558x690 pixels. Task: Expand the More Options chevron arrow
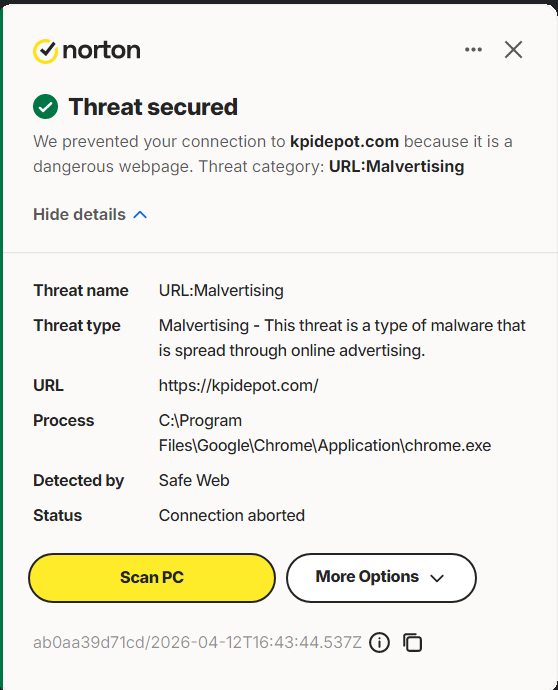[437, 578]
